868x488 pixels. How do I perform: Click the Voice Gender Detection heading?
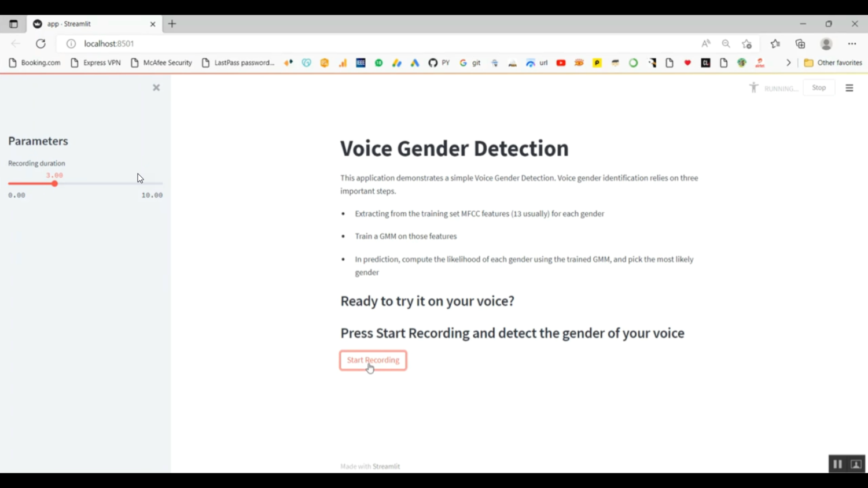pos(454,149)
